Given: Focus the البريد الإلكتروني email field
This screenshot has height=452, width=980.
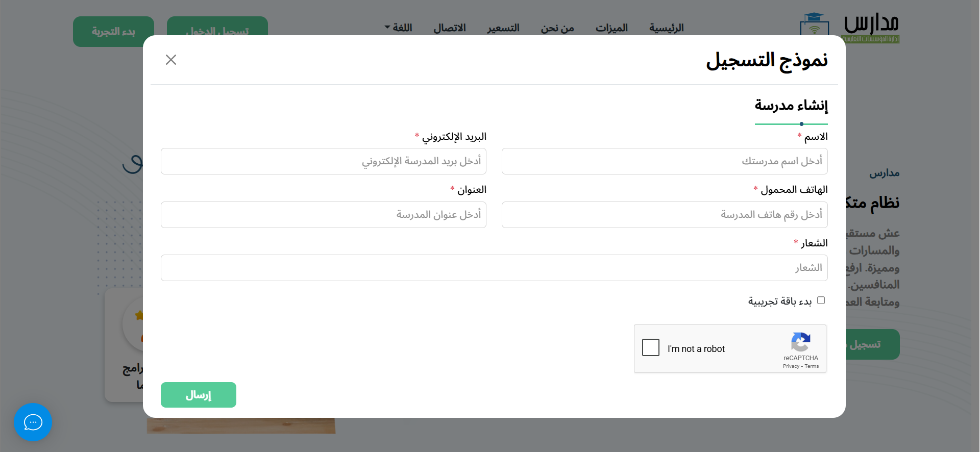Looking at the screenshot, I should pos(324,161).
